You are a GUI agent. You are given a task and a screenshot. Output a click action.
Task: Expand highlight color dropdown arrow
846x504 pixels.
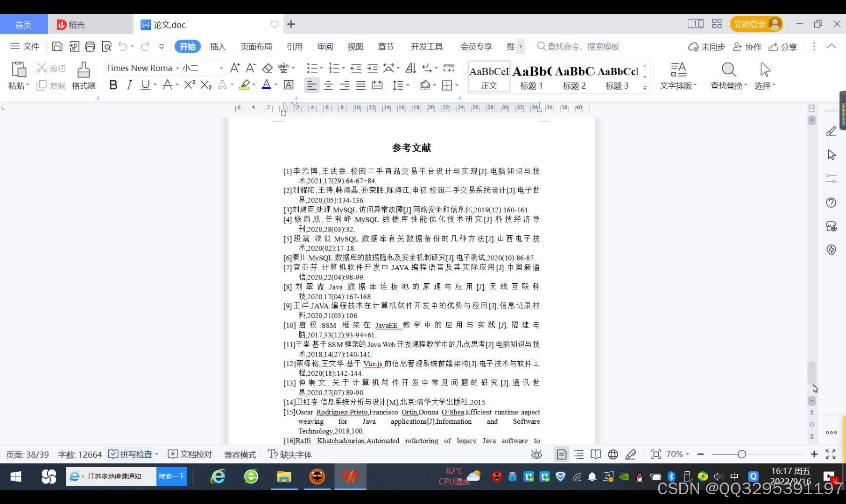pos(254,85)
